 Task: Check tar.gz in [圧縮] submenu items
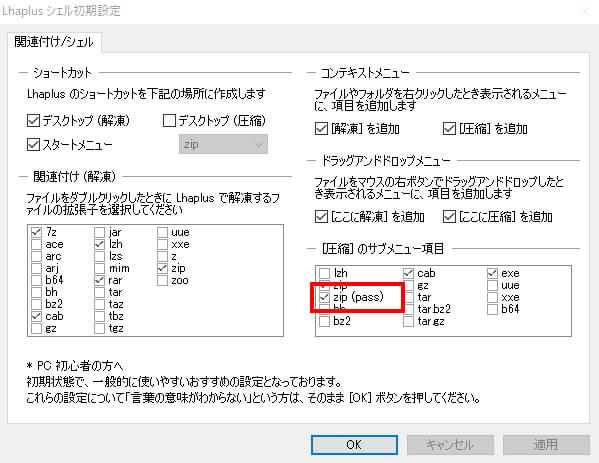click(408, 321)
